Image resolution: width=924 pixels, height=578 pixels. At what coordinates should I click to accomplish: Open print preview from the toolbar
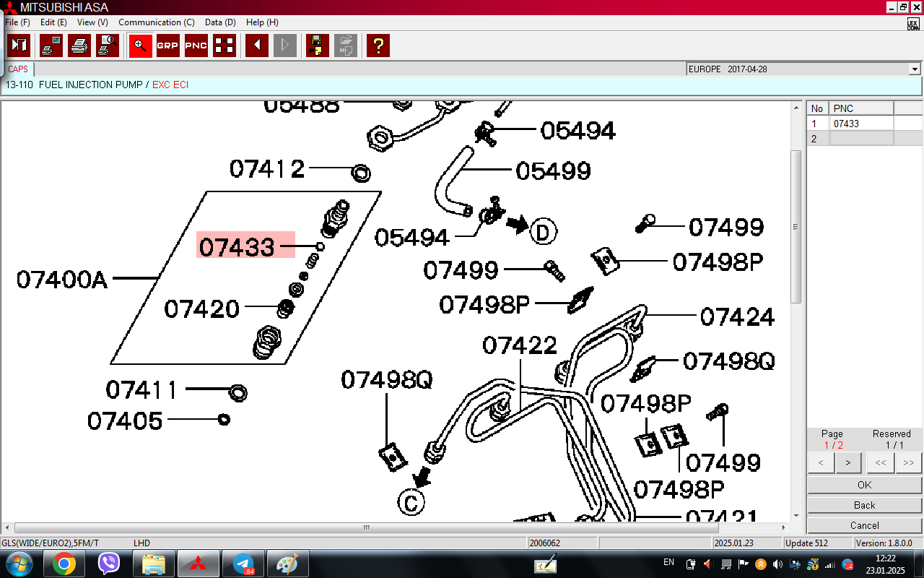pyautogui.click(x=108, y=46)
